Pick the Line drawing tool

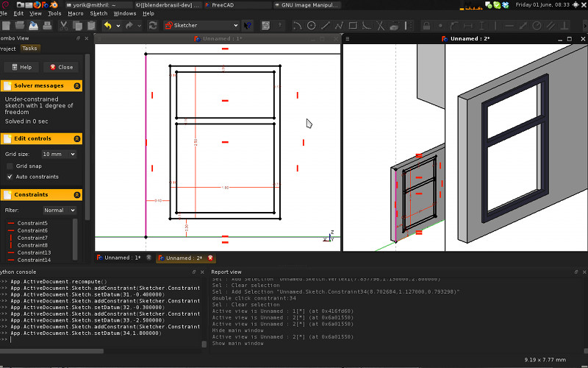click(x=326, y=25)
